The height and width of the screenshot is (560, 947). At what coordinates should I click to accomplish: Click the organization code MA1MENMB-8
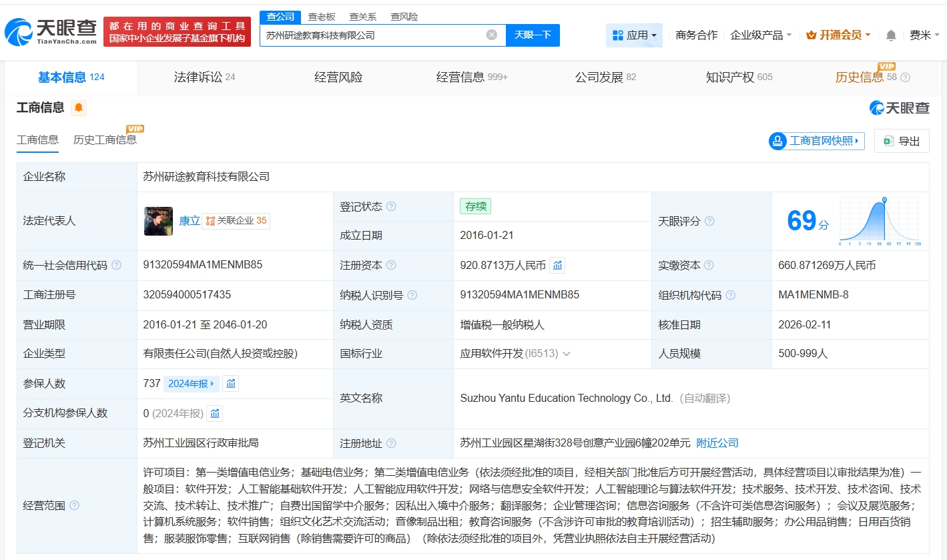coord(814,295)
